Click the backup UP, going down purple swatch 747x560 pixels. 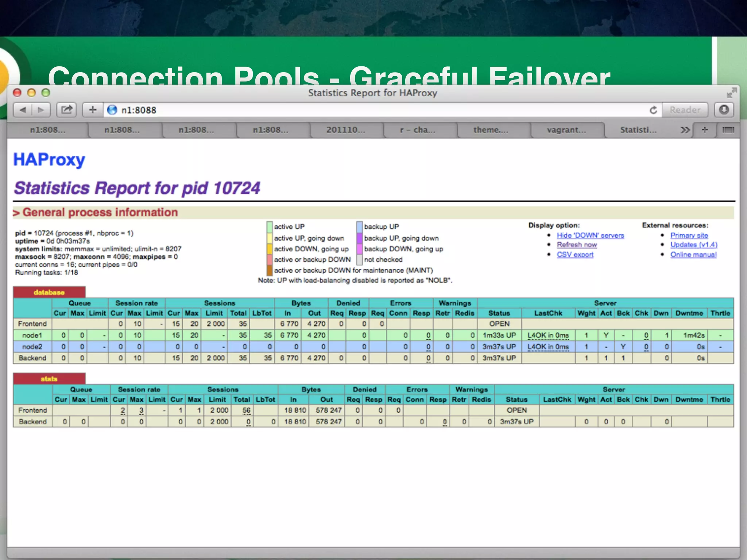pos(359,238)
